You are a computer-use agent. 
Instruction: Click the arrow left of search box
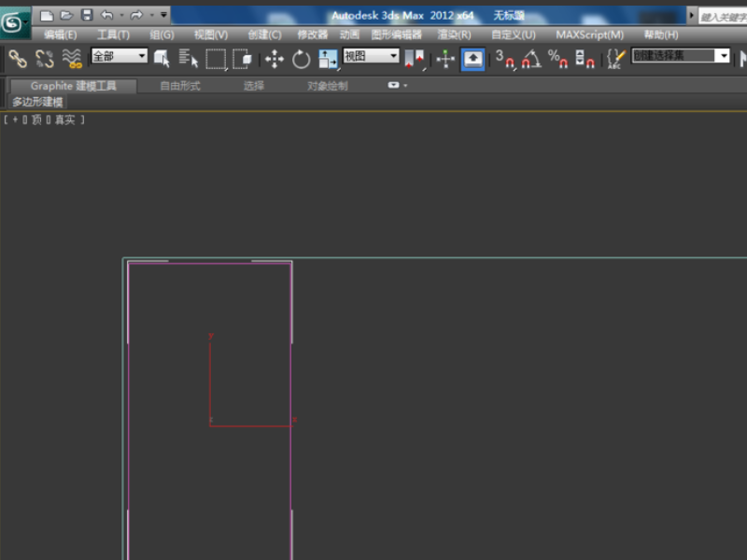[691, 16]
